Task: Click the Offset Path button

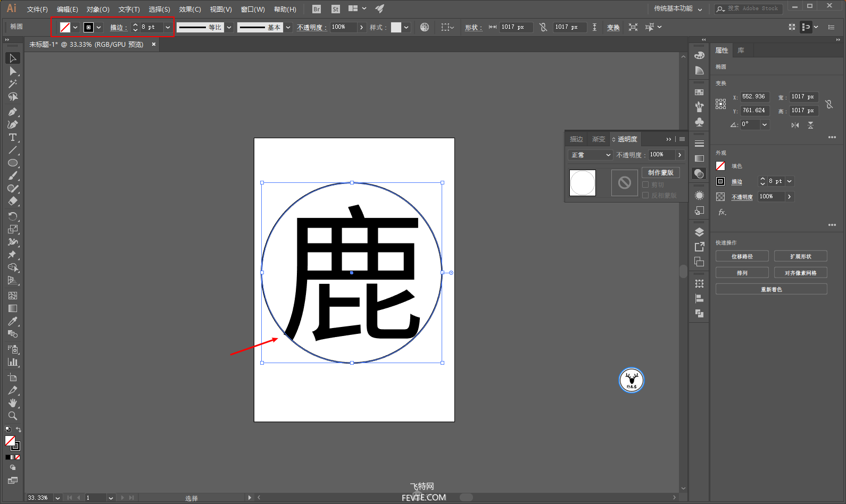Action: click(x=742, y=256)
